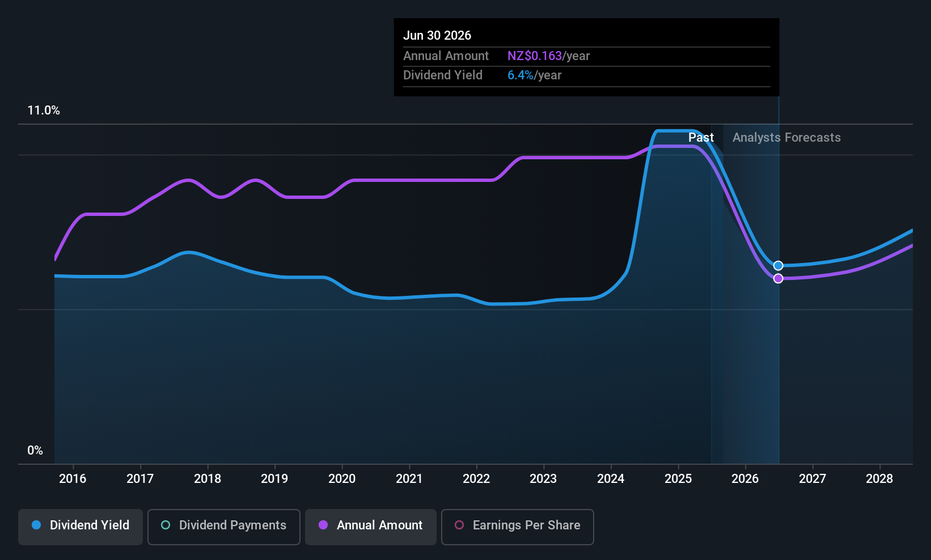Click the 6.4%/year yield tooltip value
Screen dimensions: 931x560
pyautogui.click(x=534, y=75)
